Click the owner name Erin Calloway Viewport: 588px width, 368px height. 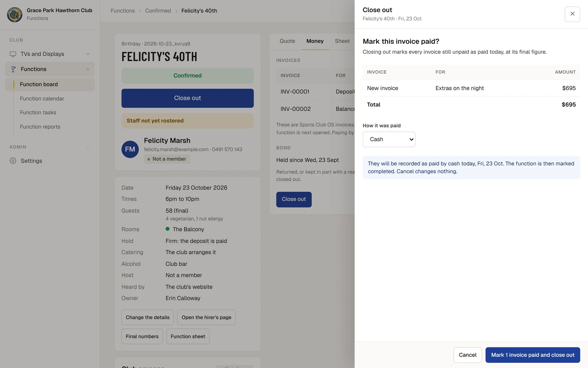pyautogui.click(x=183, y=298)
